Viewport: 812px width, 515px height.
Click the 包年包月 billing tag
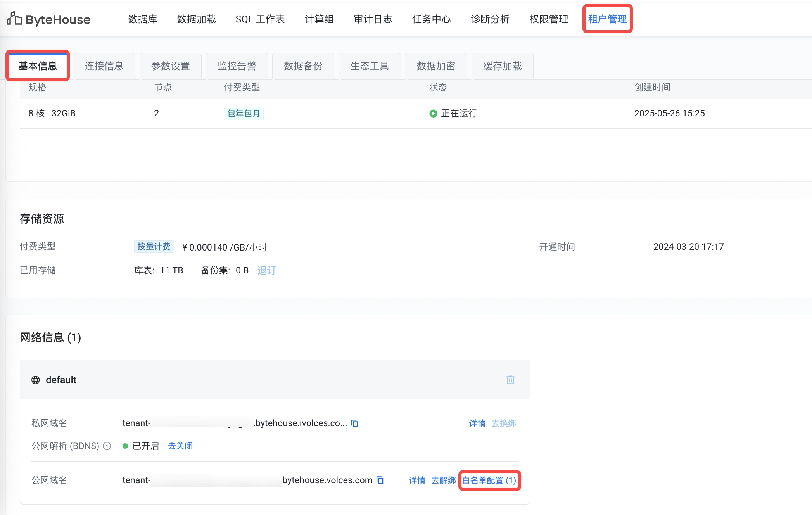pos(244,113)
